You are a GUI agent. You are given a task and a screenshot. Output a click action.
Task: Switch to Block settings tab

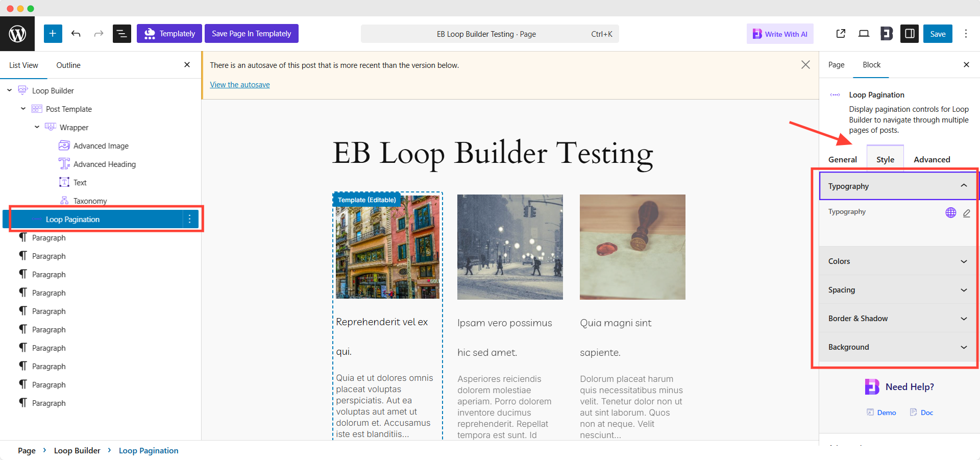pos(871,65)
